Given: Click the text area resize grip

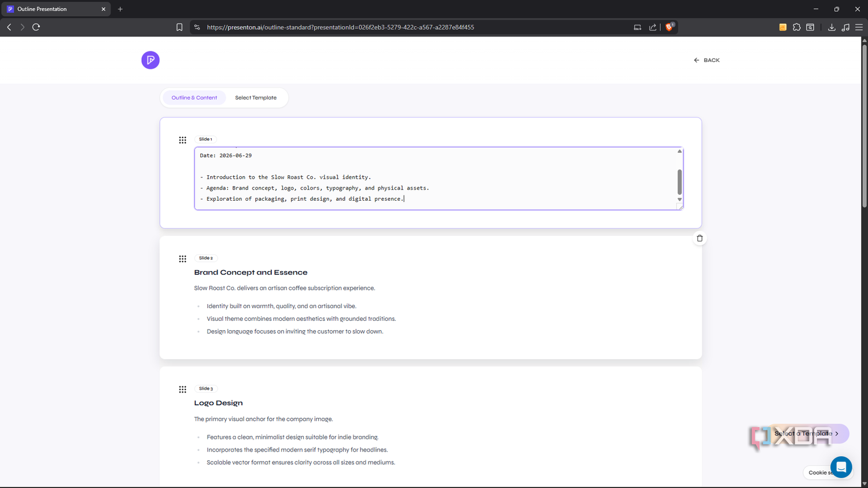Looking at the screenshot, I should pos(680,206).
